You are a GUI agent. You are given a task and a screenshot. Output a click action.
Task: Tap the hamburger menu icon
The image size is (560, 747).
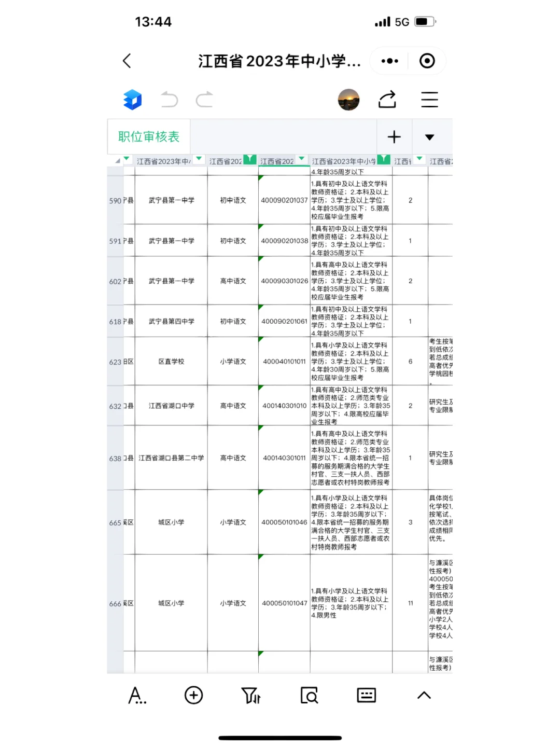(429, 100)
